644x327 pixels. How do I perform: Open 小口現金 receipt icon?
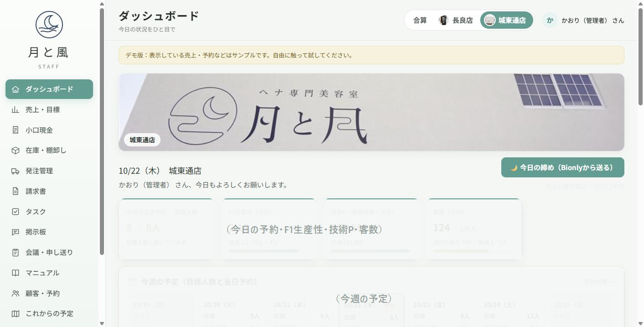[x=16, y=130]
